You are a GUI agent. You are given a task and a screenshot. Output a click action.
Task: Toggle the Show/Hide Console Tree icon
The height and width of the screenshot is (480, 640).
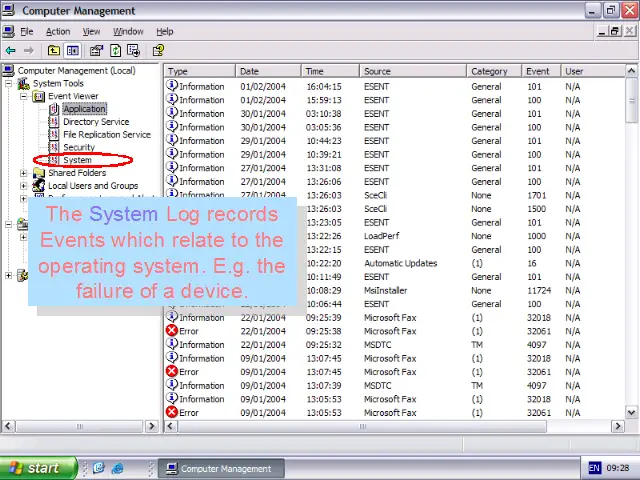(x=73, y=51)
